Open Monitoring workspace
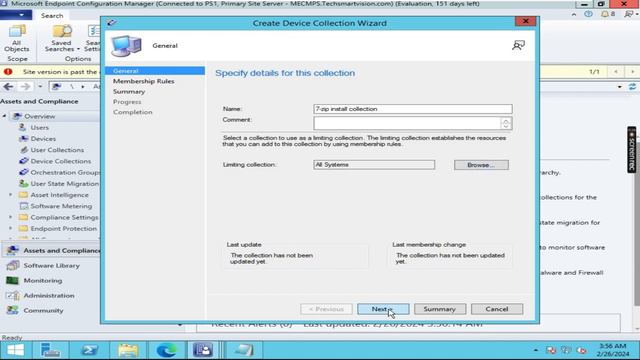This screenshot has height=360, width=640. (x=43, y=281)
